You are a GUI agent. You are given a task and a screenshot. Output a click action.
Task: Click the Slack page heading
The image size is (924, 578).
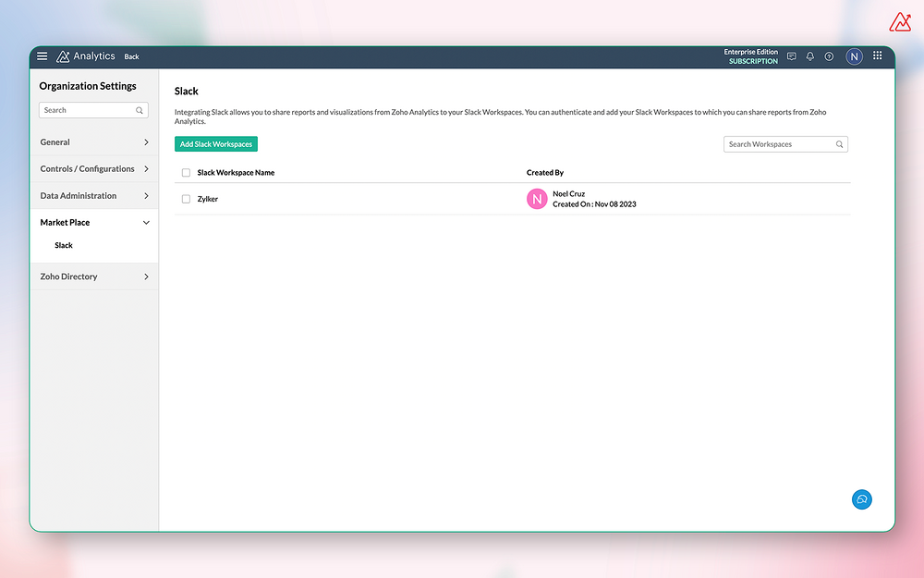coord(187,92)
